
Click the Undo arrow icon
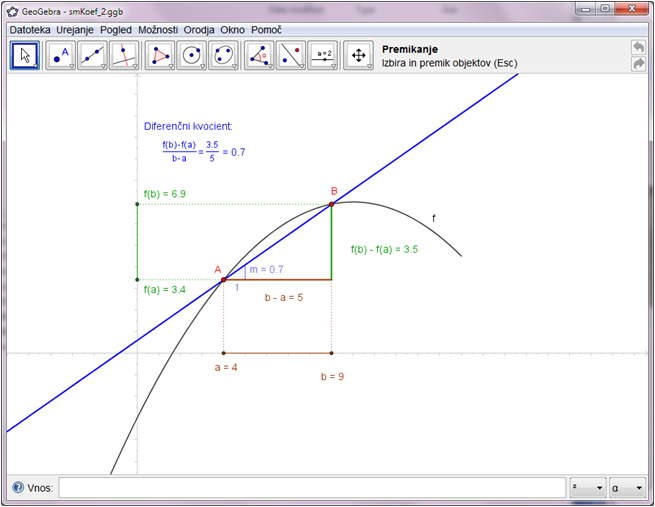(x=638, y=47)
